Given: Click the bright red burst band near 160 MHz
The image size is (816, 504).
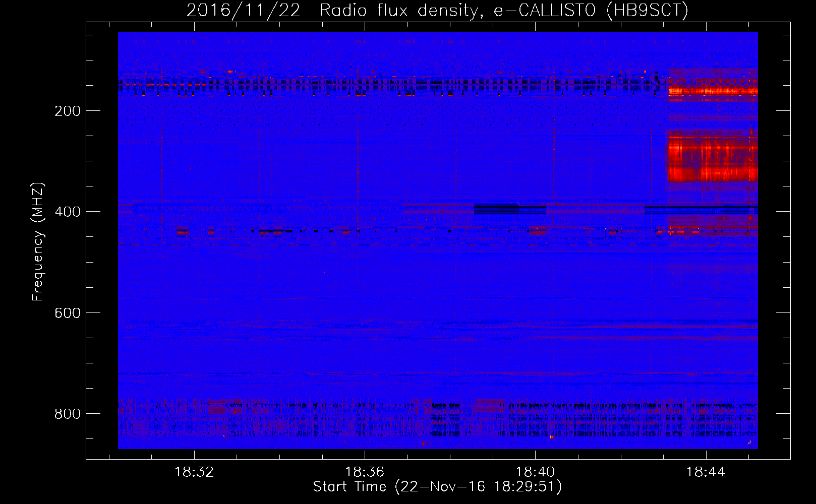Looking at the screenshot, I should pyautogui.click(x=713, y=91).
